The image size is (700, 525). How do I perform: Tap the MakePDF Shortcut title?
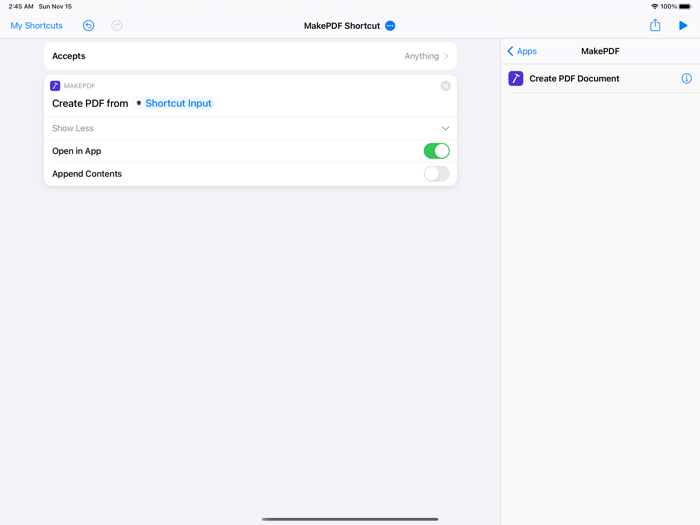tap(342, 26)
